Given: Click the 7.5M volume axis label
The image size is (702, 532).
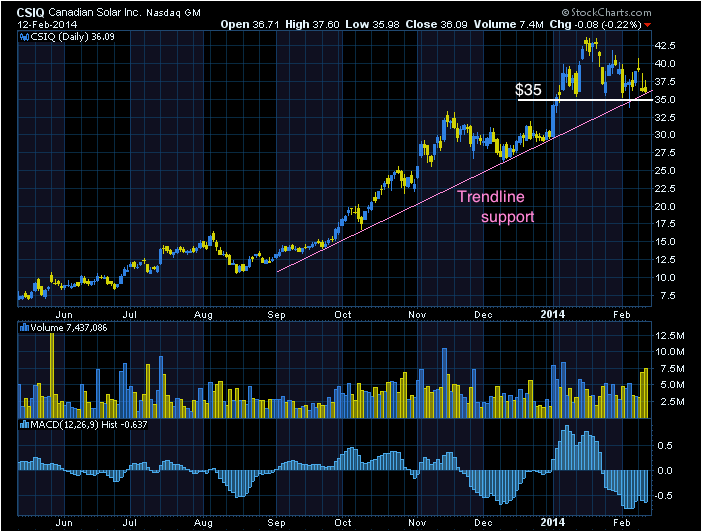Looking at the screenshot, I should (x=672, y=369).
